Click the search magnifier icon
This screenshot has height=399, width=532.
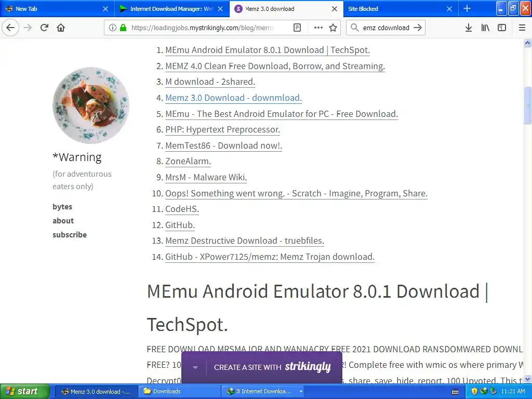(x=354, y=28)
